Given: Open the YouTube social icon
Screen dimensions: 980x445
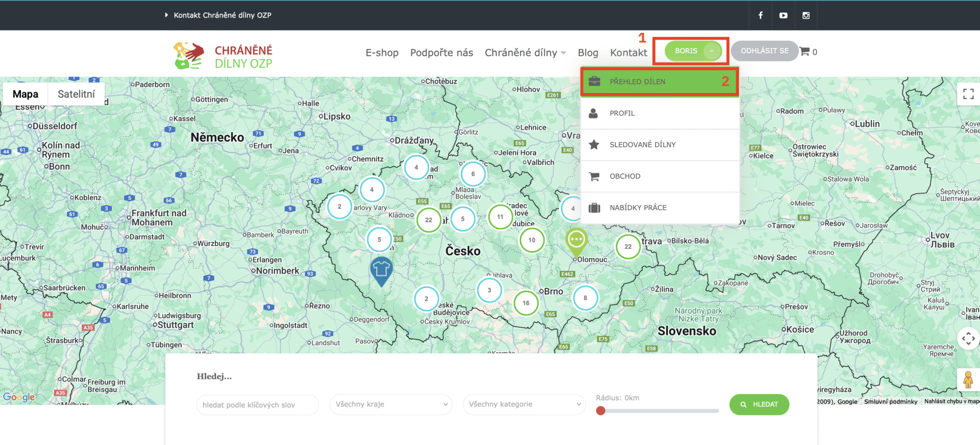Looking at the screenshot, I should [783, 15].
